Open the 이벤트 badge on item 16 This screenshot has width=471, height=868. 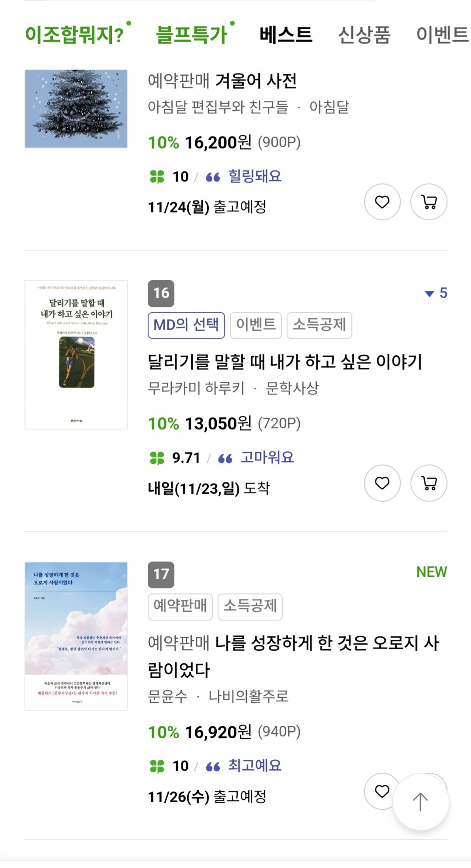click(256, 324)
